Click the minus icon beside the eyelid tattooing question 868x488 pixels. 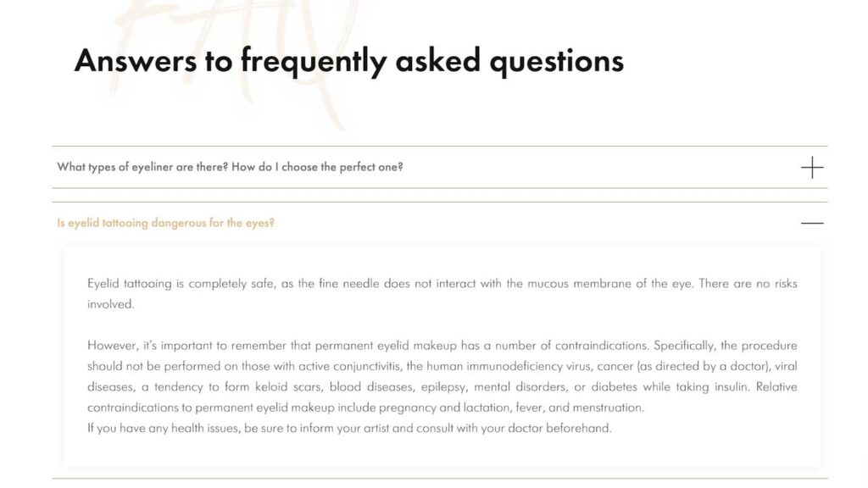(811, 223)
